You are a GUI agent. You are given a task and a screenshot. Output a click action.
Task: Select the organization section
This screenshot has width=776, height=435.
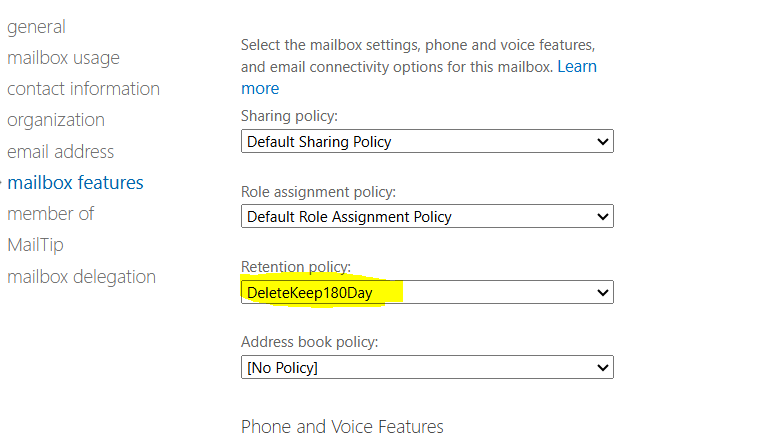point(56,120)
